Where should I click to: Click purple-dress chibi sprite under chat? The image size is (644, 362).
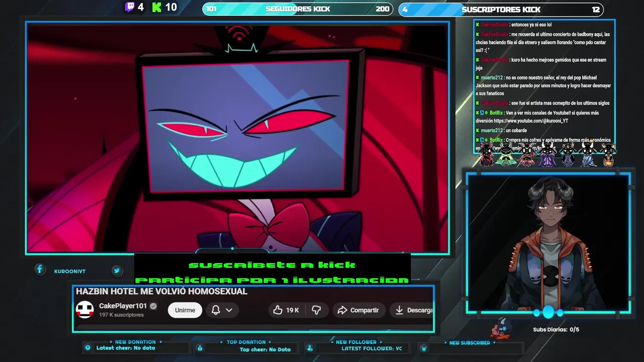(x=547, y=155)
